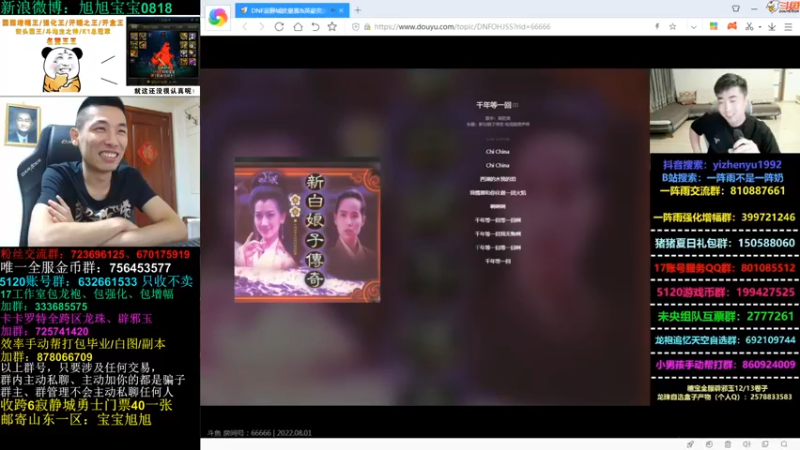Open the dropdown arrow beside the scissors icon
The width and height of the screenshot is (800, 450).
(x=760, y=27)
